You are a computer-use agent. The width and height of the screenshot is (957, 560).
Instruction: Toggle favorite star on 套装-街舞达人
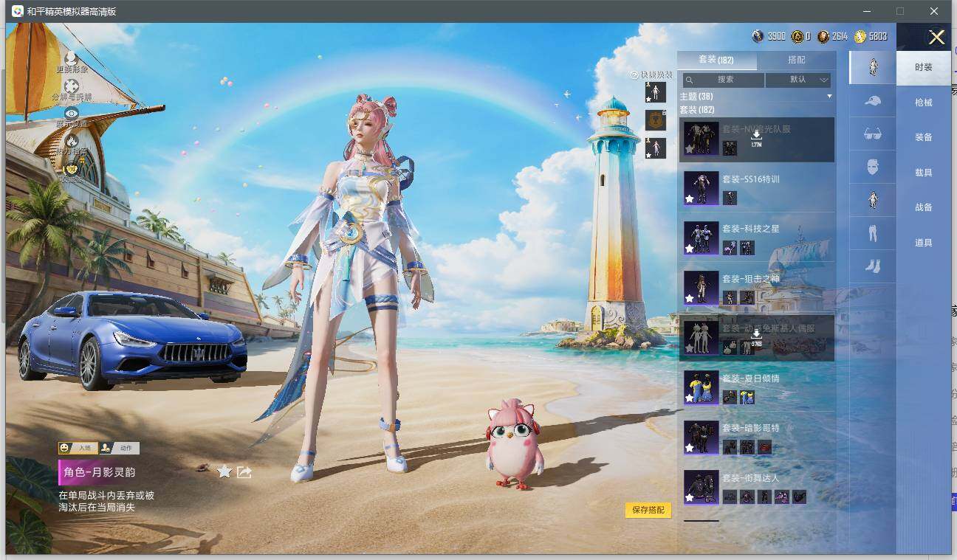tap(690, 498)
